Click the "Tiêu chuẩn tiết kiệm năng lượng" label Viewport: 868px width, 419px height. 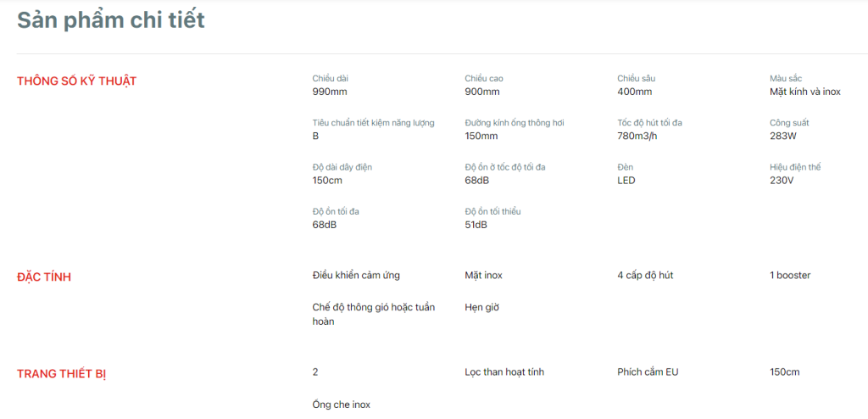[x=373, y=123]
